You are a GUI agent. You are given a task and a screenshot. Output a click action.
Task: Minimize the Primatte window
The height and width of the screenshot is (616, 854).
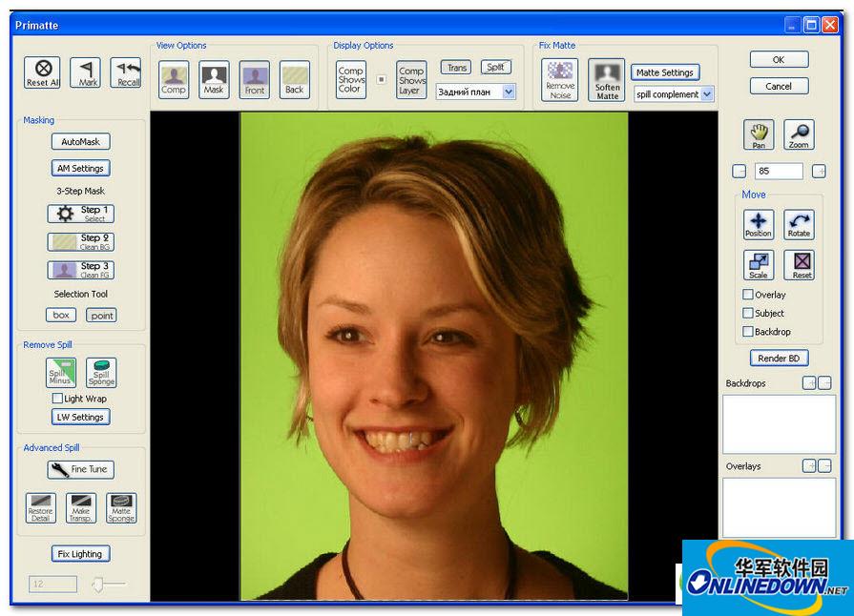793,25
